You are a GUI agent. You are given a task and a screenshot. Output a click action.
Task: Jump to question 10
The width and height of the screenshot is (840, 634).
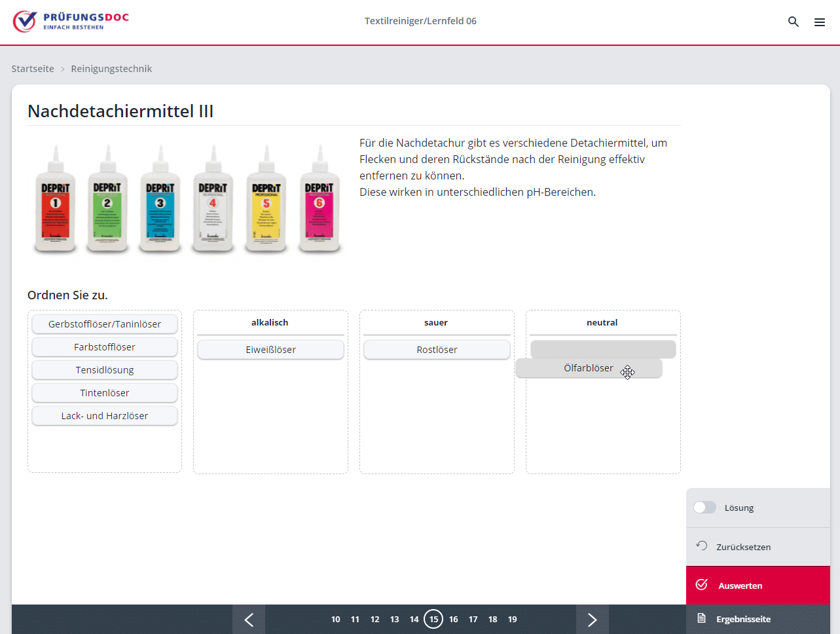pos(335,620)
